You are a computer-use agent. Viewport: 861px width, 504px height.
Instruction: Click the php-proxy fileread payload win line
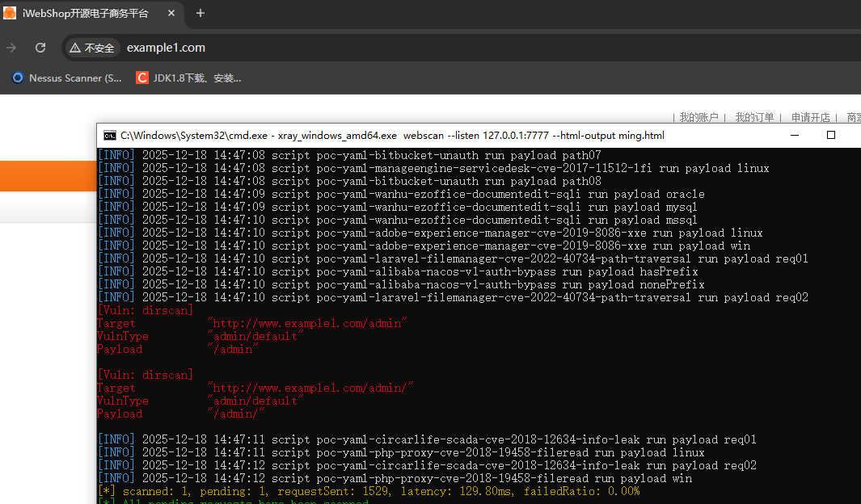tap(395, 478)
